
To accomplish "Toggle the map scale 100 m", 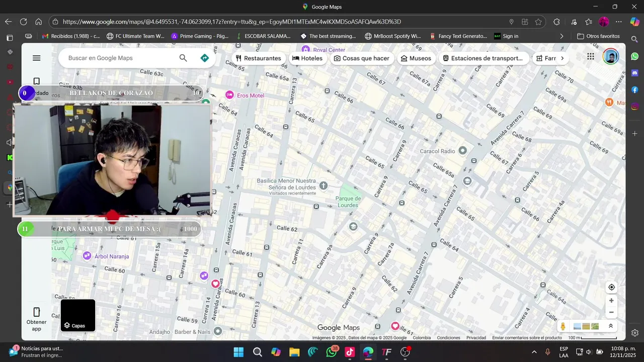I will 593,338.
